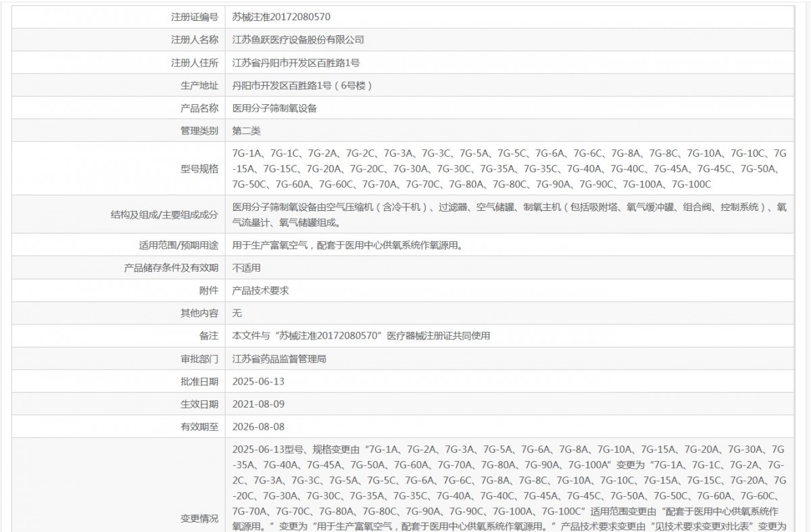Select the 产品名称 label
The height and width of the screenshot is (532, 811).
[x=199, y=108]
